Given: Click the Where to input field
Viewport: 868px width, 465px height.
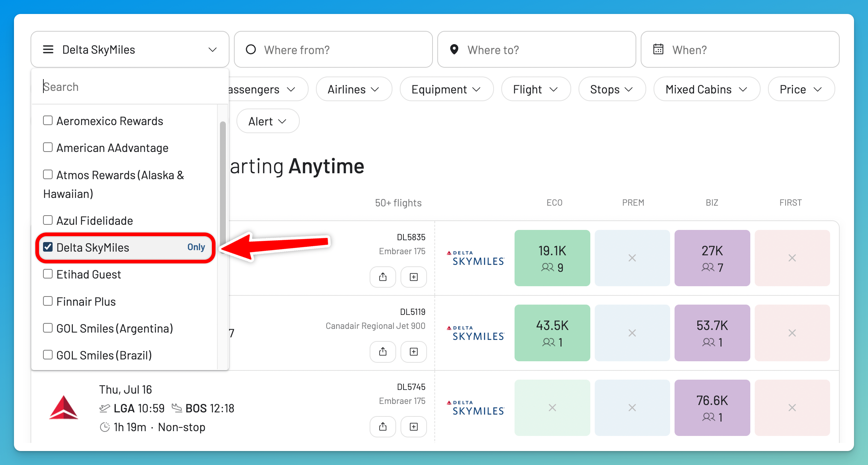Looking at the screenshot, I should (537, 49).
